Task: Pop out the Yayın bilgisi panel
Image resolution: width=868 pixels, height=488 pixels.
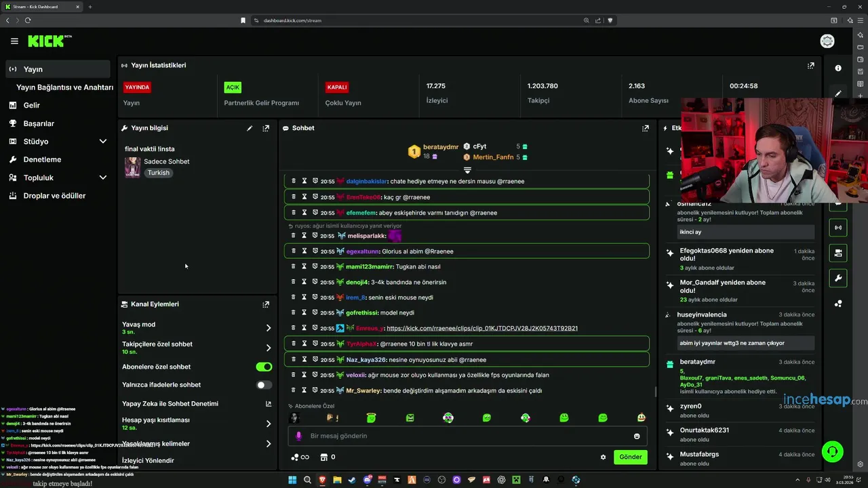Action: tap(266, 128)
